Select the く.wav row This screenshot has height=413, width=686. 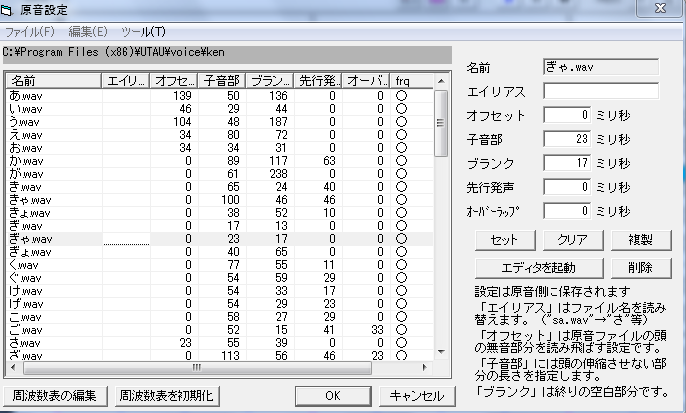(x=220, y=265)
